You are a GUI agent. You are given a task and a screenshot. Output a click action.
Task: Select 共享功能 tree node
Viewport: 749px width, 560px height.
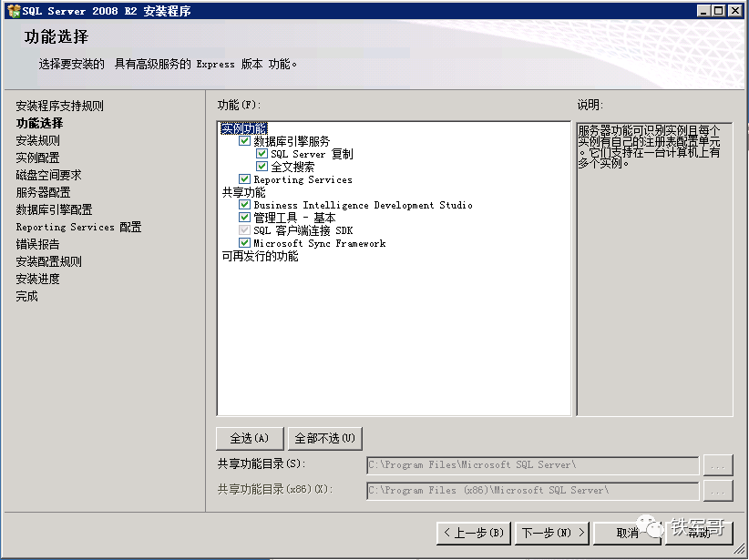click(244, 193)
